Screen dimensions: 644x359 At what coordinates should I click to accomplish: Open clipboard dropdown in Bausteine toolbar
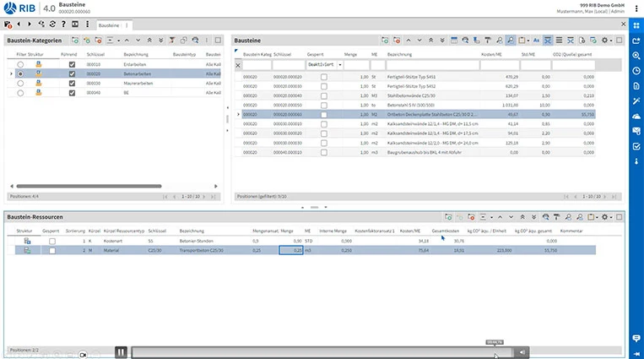pos(523,41)
